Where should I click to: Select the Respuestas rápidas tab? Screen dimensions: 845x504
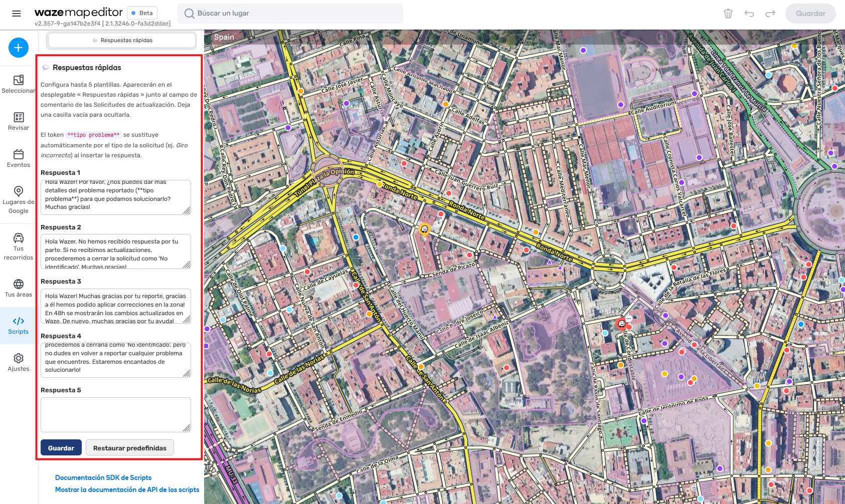(122, 40)
